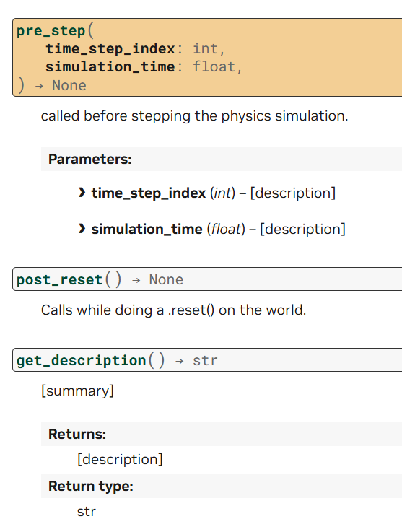Click the post_reset method name
The height and width of the screenshot is (532, 402).
[59, 280]
